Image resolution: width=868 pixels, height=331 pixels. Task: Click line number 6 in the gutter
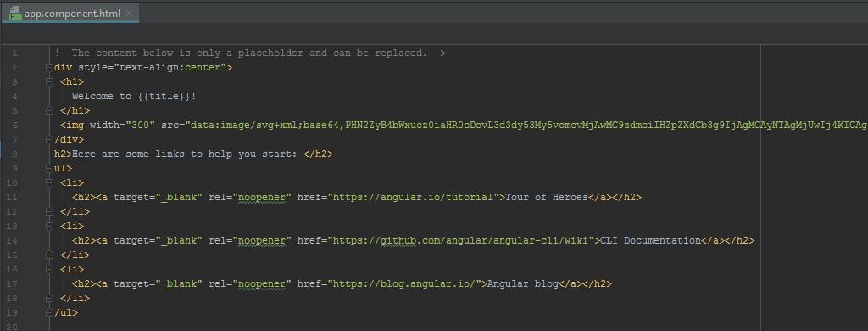(x=15, y=126)
